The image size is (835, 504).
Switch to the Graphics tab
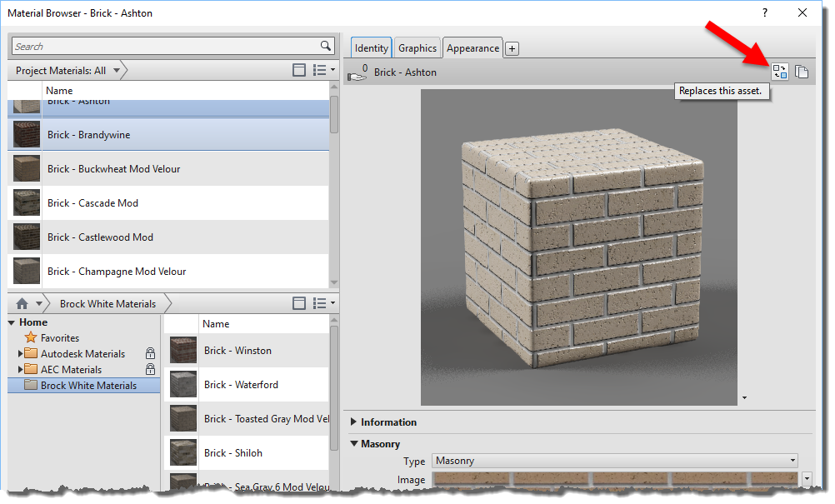pyautogui.click(x=417, y=47)
